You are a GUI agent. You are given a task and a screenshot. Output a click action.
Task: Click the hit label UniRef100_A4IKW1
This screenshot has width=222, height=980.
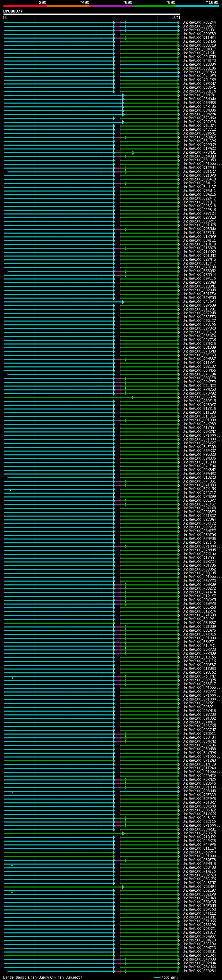[x=199, y=53]
